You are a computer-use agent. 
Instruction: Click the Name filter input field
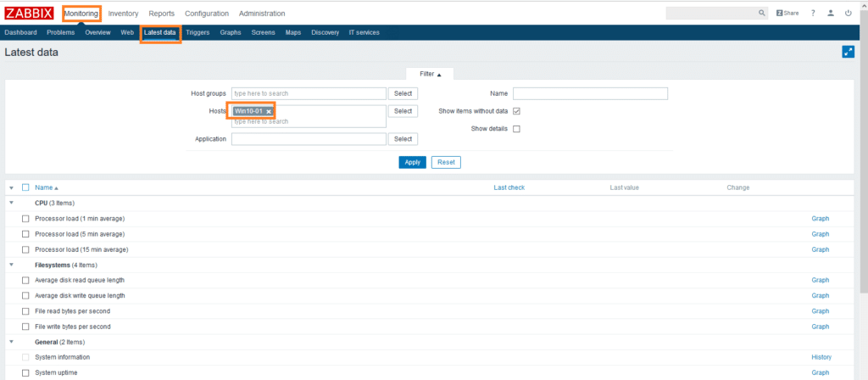coord(590,93)
